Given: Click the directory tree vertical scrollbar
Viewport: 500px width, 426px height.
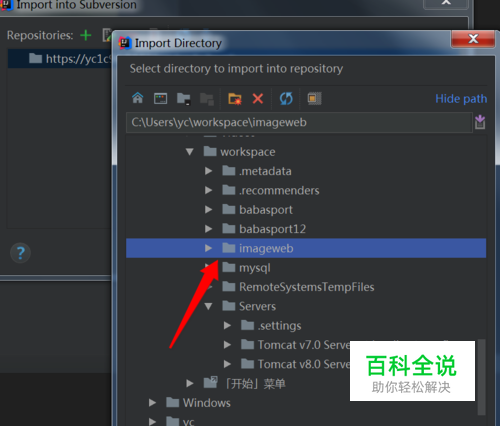Looking at the screenshot, I should (x=481, y=377).
